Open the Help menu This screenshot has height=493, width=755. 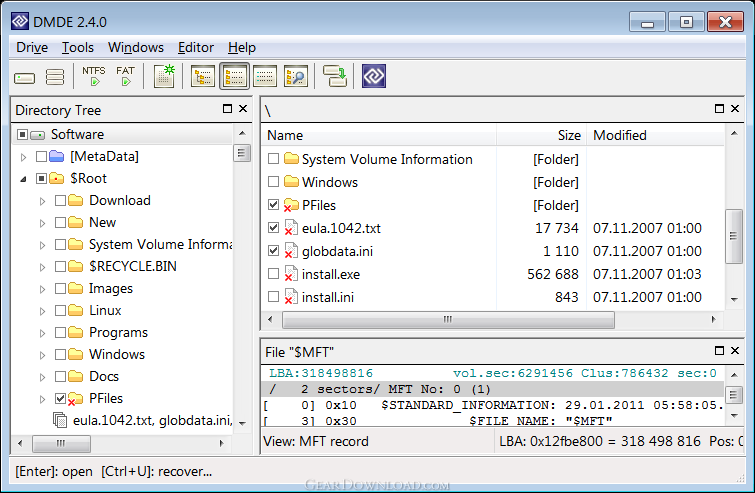242,47
